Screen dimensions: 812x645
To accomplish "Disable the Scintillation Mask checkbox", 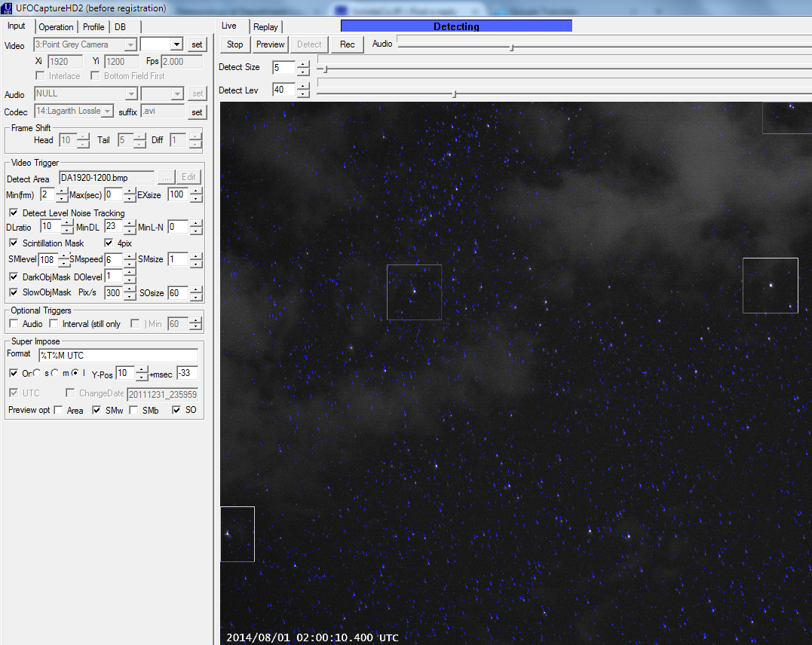I will 14,243.
